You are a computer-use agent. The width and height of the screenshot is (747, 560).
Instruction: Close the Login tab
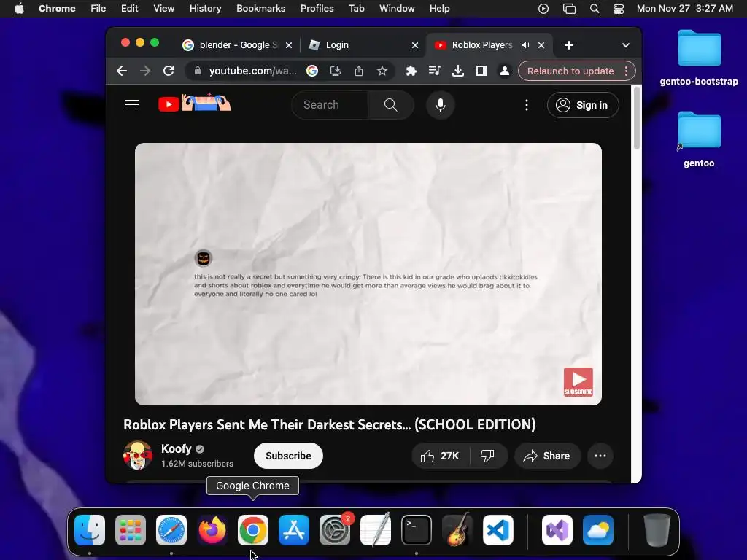coord(415,44)
